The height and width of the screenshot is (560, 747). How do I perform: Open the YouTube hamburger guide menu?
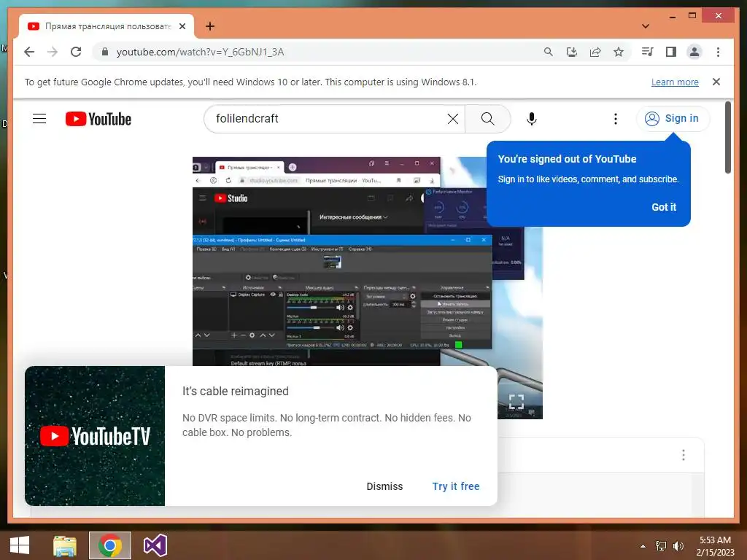39,119
